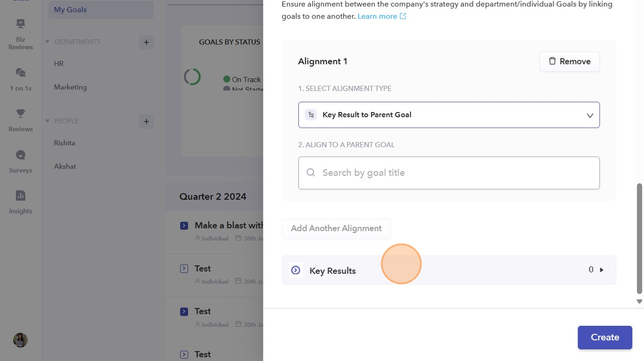Go to Reviews trophy icon
Screen dimensions: 644x361
21,120
